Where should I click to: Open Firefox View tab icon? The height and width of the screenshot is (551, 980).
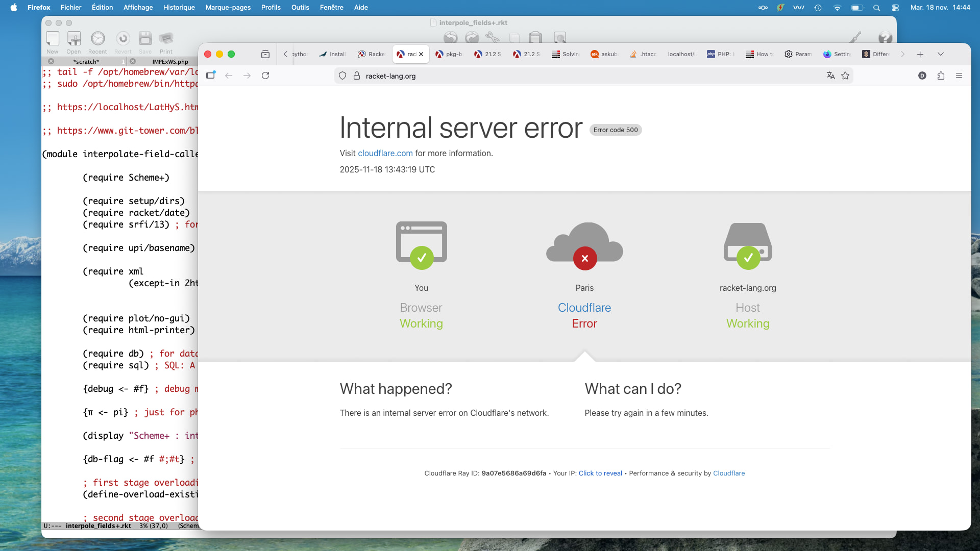click(x=265, y=54)
